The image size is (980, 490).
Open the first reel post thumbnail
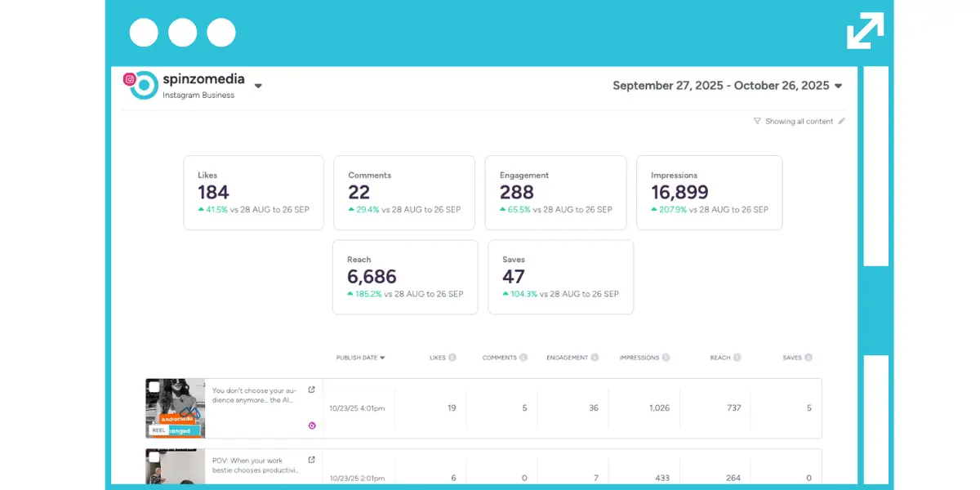pos(176,408)
